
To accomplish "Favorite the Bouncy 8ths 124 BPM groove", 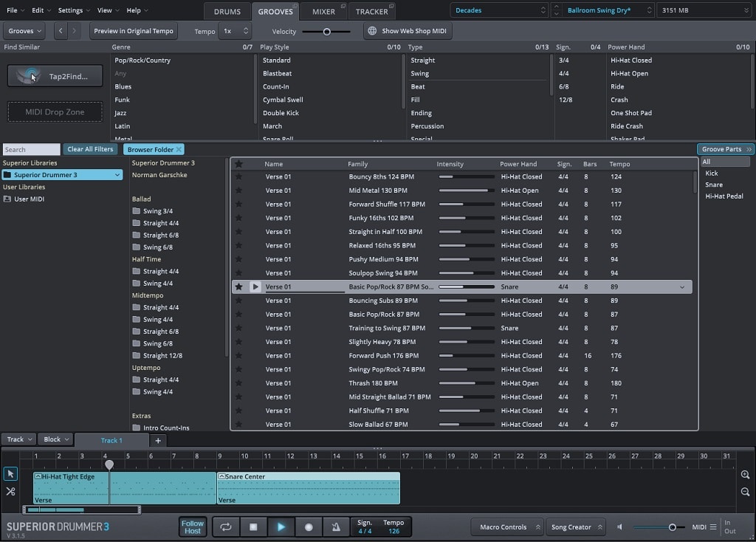I will (238, 177).
